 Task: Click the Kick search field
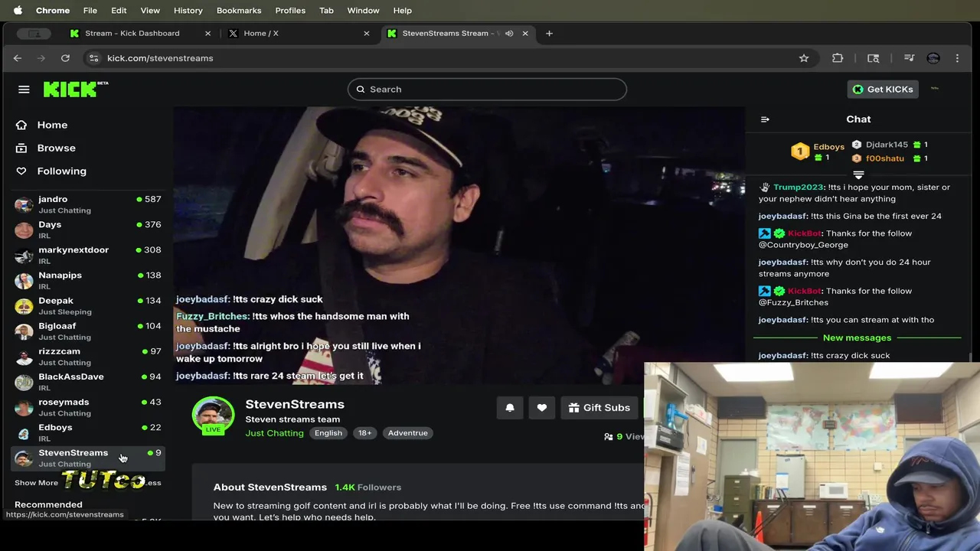point(487,89)
